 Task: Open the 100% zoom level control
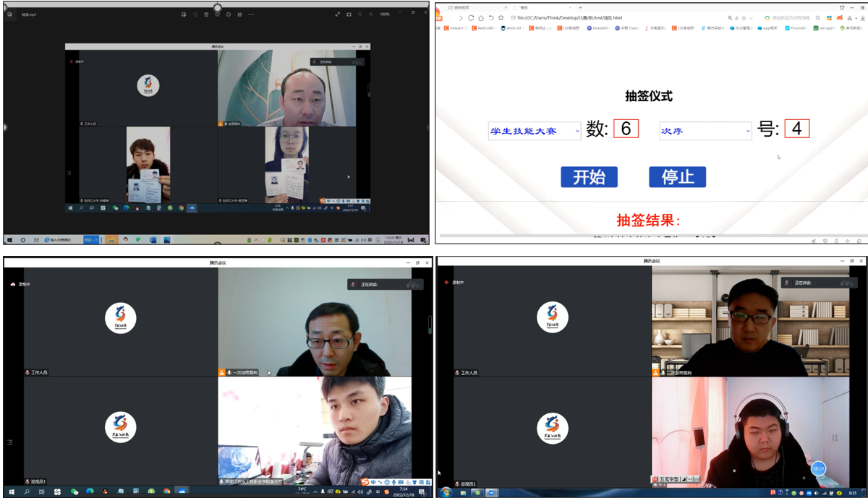(384, 14)
